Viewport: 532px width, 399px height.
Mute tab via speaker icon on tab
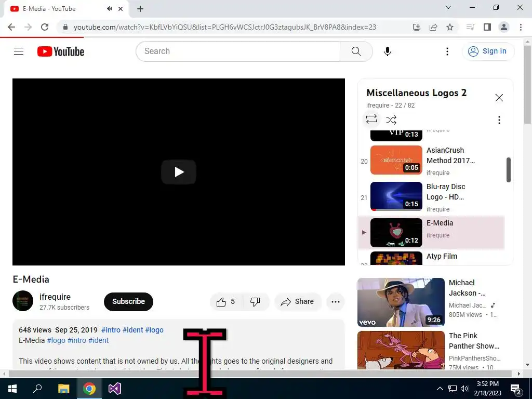109,9
